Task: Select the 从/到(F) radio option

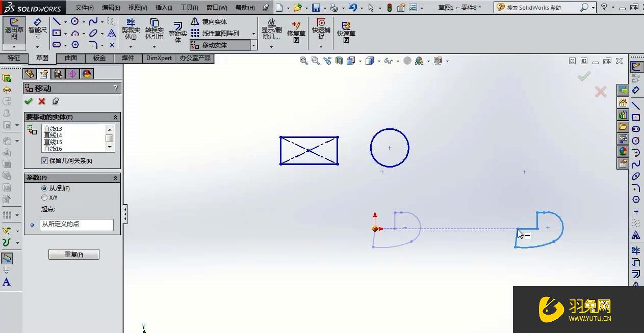Action: pos(44,188)
